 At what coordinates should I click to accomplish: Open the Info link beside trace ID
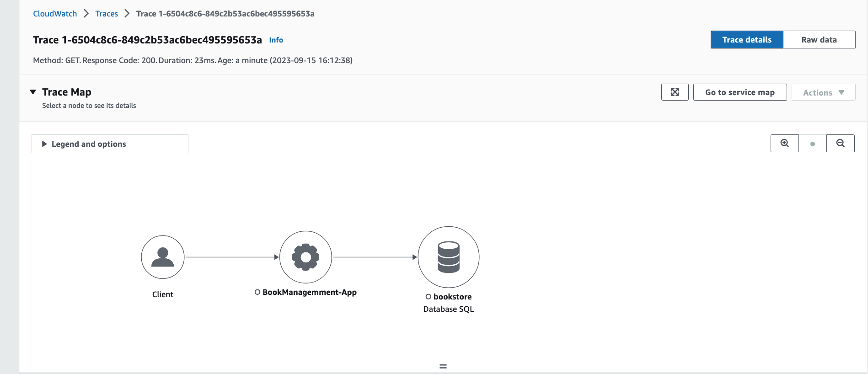(276, 40)
